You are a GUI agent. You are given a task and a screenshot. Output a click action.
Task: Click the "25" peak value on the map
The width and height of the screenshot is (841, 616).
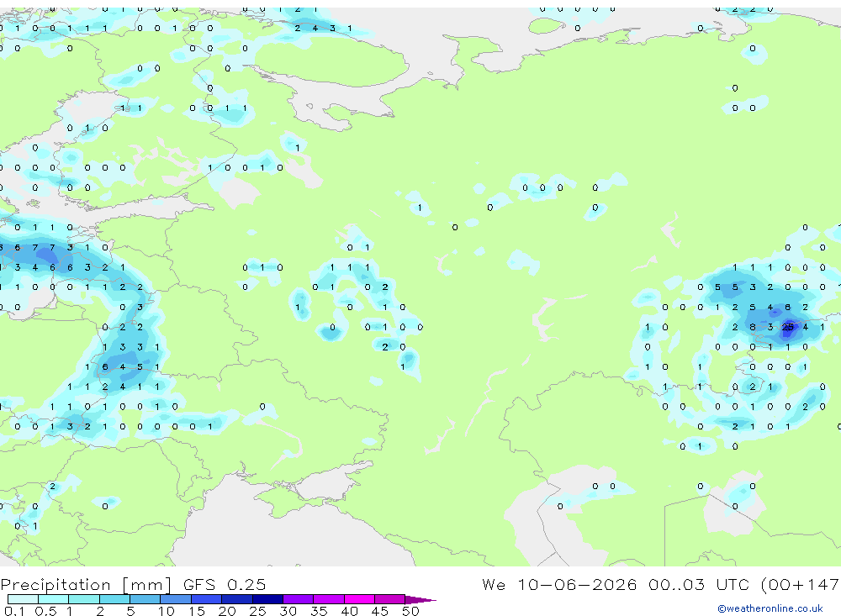tap(787, 327)
